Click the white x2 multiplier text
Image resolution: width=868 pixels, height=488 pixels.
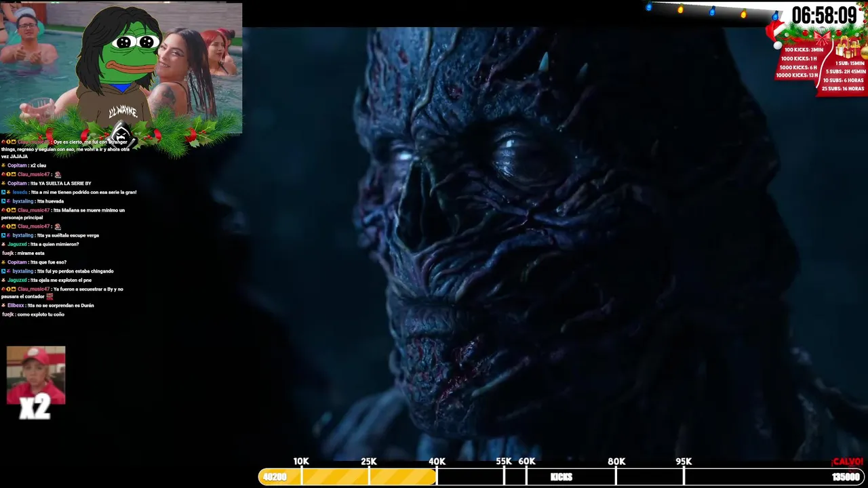pos(35,407)
